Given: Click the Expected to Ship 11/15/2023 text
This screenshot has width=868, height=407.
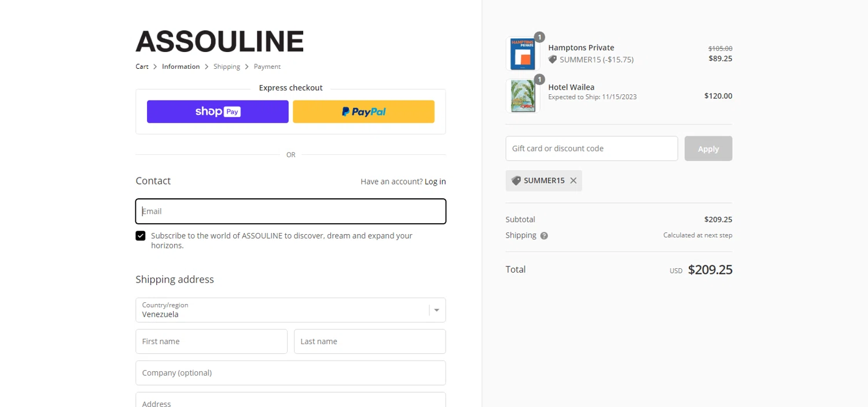Looking at the screenshot, I should pos(593,97).
